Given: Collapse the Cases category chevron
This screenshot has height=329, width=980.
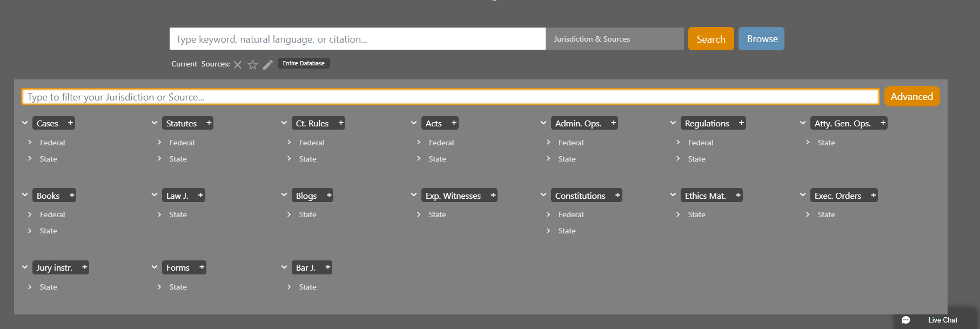Looking at the screenshot, I should click(x=25, y=123).
